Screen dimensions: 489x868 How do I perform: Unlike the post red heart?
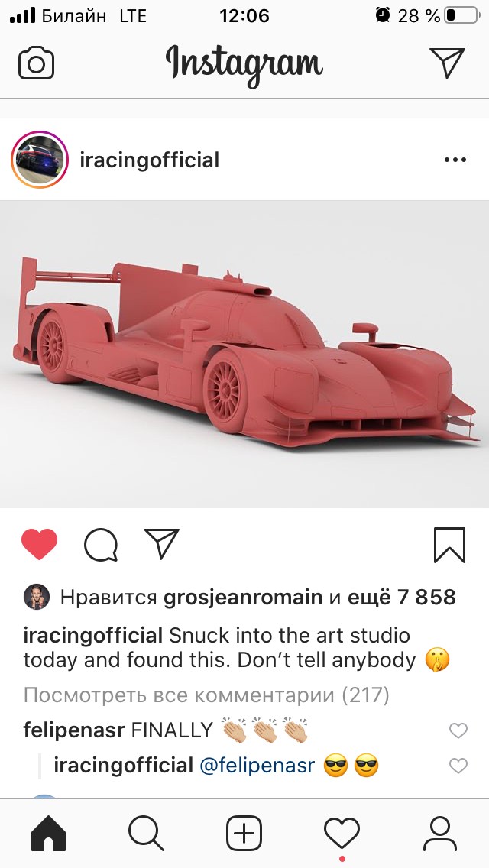[x=39, y=544]
